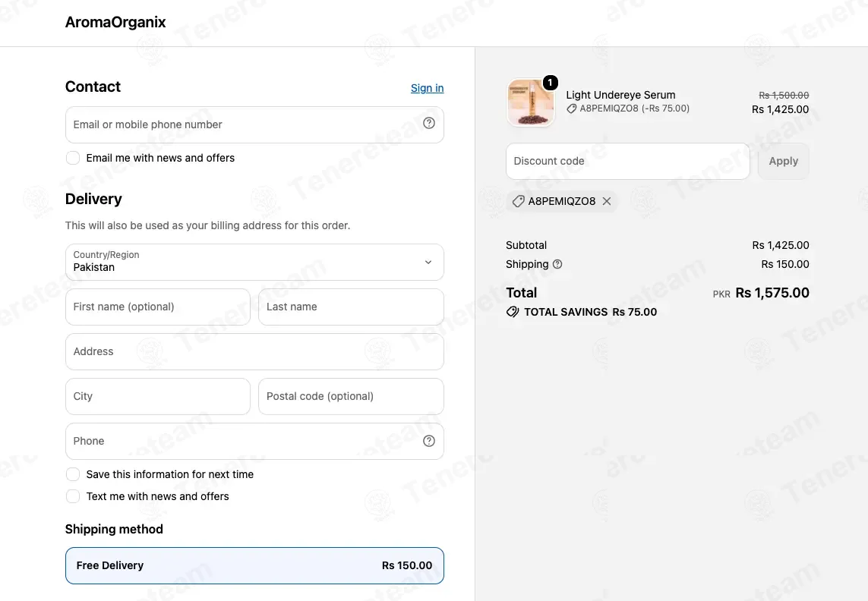Focus the Discount code input field
868x601 pixels.
(628, 161)
